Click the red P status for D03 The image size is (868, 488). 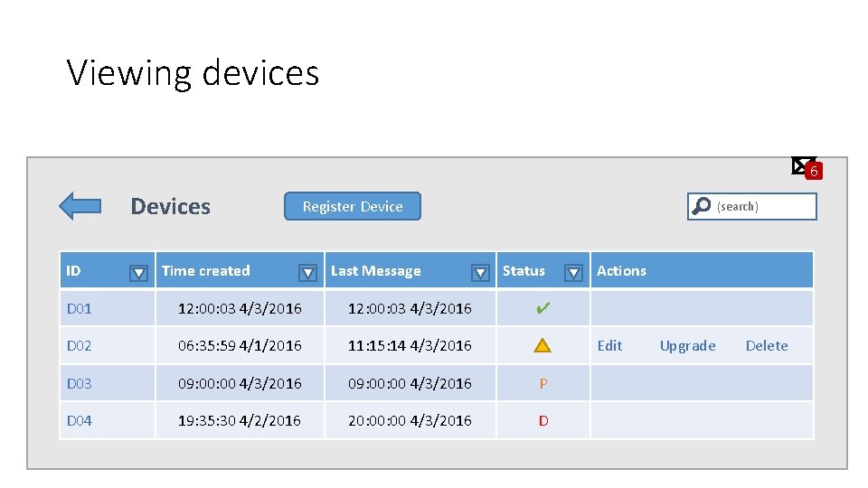(542, 383)
